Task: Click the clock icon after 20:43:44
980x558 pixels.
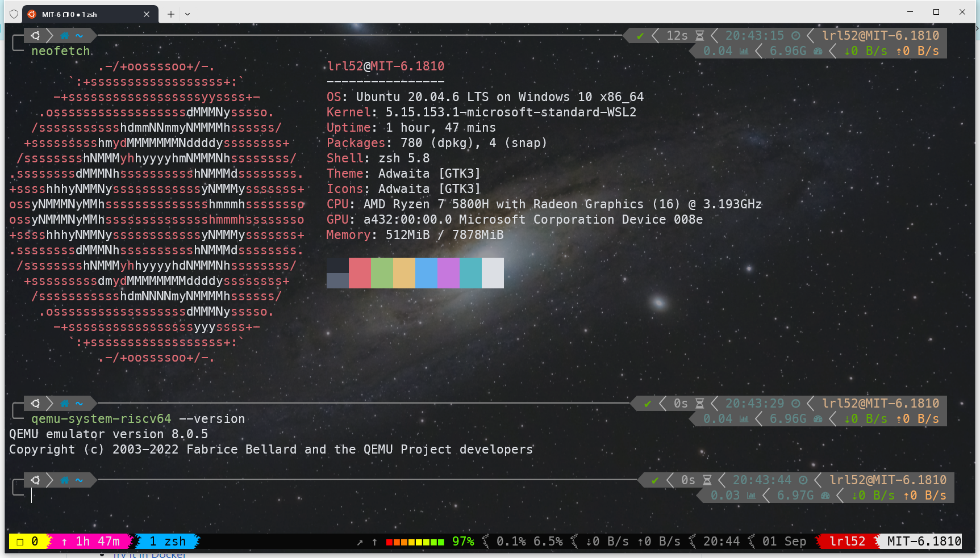Action: point(803,480)
